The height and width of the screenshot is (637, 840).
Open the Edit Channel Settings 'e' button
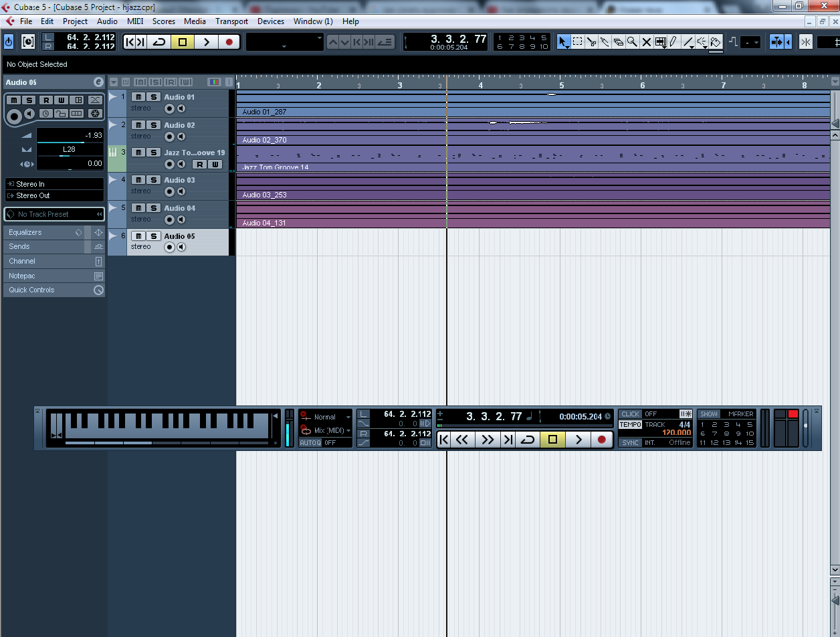coord(98,82)
